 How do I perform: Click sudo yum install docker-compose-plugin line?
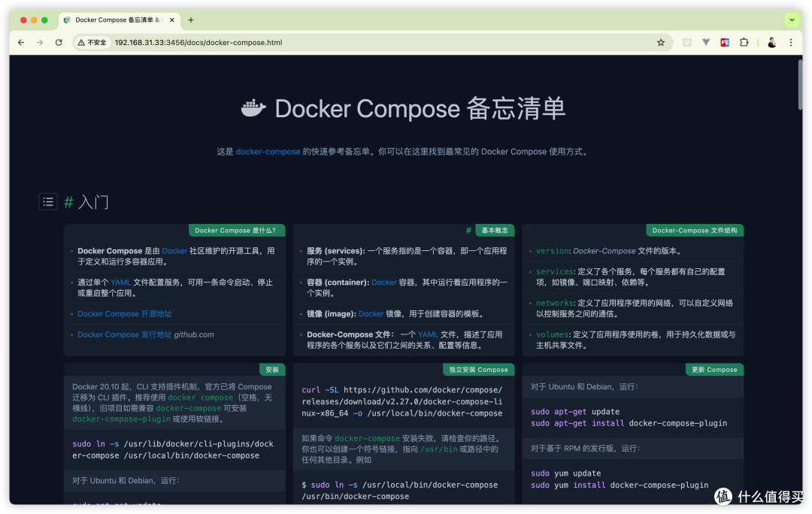[620, 485]
